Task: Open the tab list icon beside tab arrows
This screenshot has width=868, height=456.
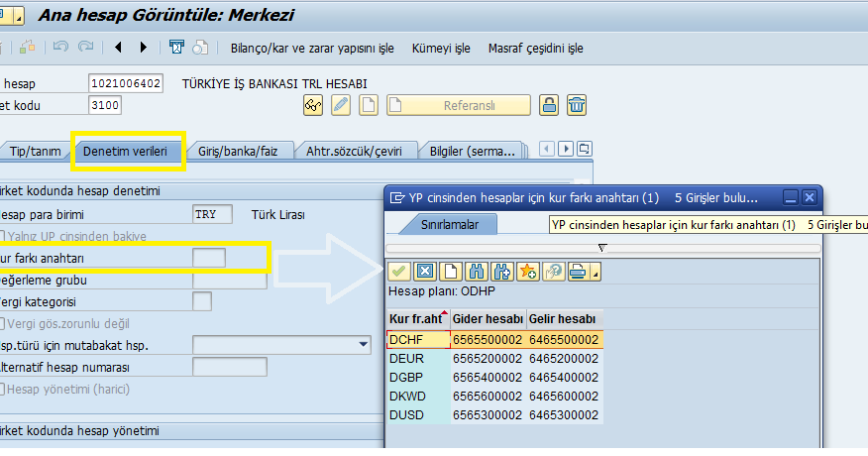Action: [585, 149]
